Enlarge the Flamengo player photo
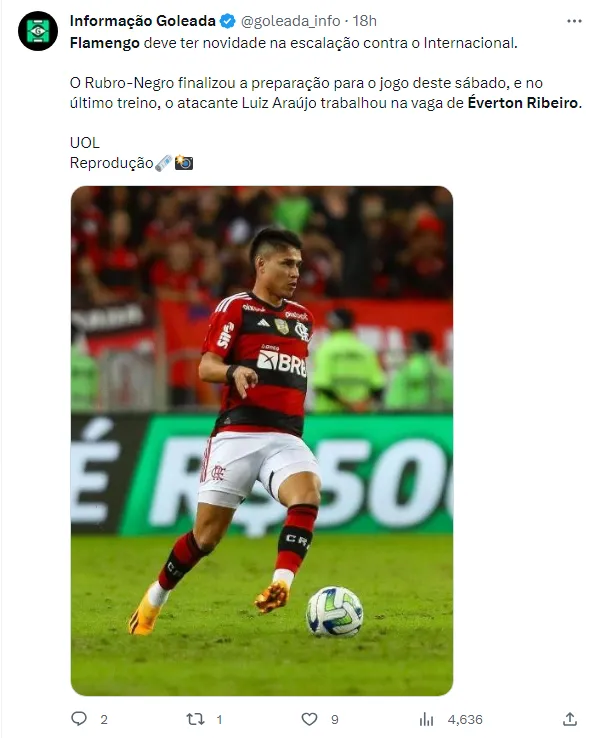The width and height of the screenshot is (592, 738). coord(262,441)
